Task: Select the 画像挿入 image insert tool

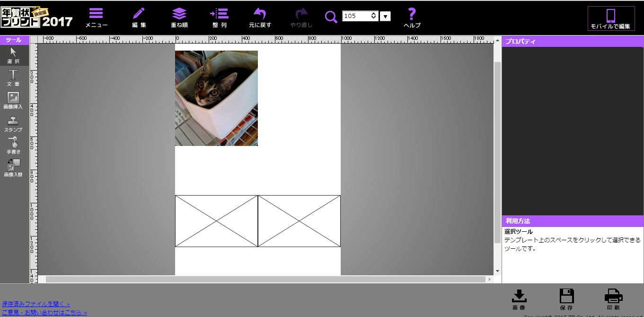Action: click(13, 101)
